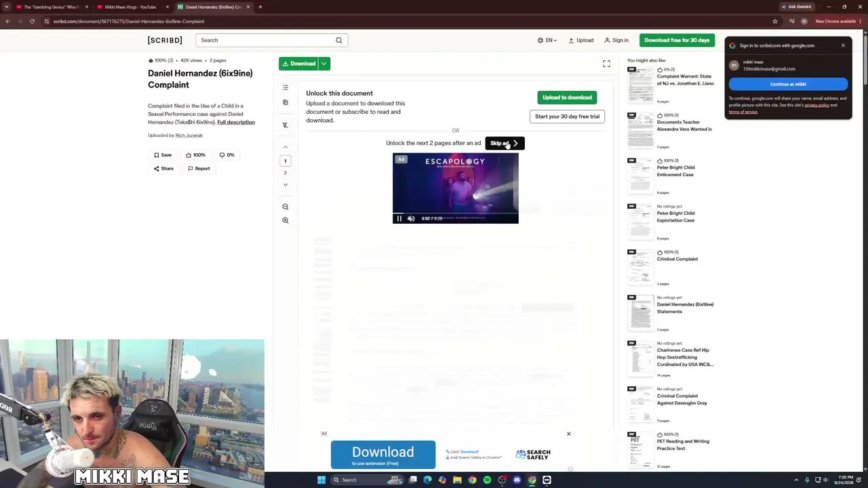
Task: Click the fit-width icon in document sidebar
Action: click(x=285, y=125)
